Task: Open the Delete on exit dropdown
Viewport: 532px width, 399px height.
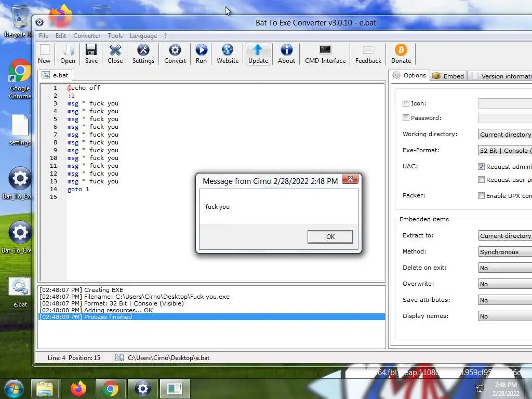Action: 505,268
